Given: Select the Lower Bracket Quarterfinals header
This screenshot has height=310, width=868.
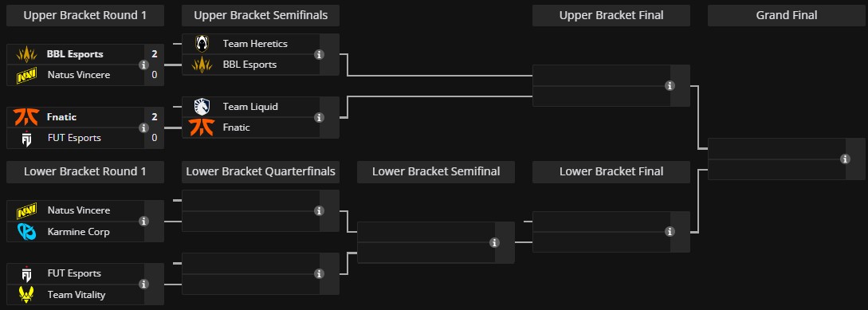Looking at the screenshot, I should [261, 171].
